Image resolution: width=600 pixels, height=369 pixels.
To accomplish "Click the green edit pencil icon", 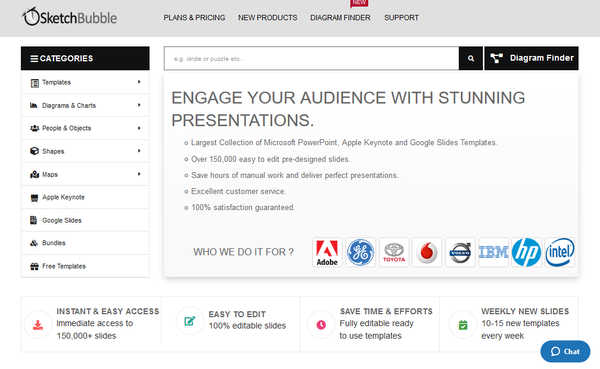I will point(190,321).
